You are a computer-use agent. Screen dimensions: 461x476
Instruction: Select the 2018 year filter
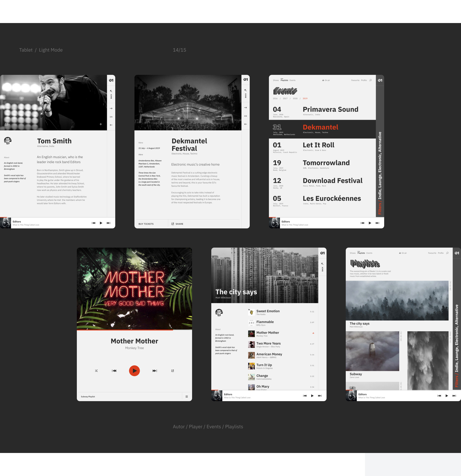pos(295,99)
